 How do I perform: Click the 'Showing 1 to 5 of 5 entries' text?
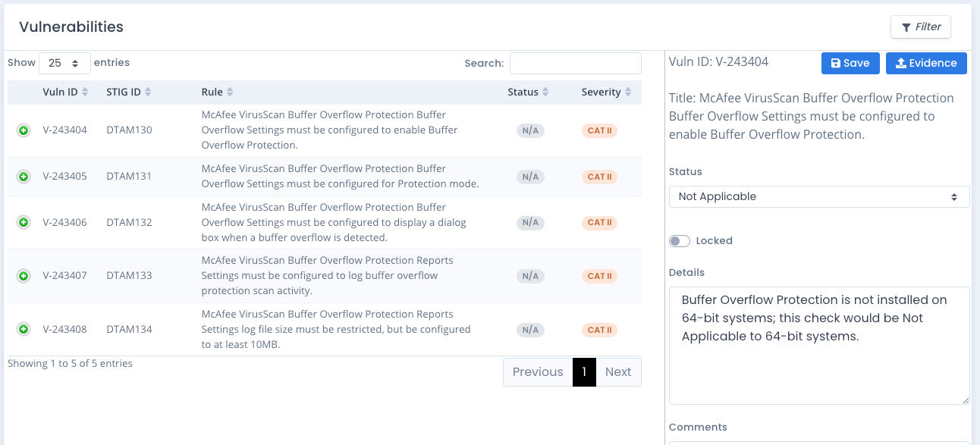tap(70, 364)
